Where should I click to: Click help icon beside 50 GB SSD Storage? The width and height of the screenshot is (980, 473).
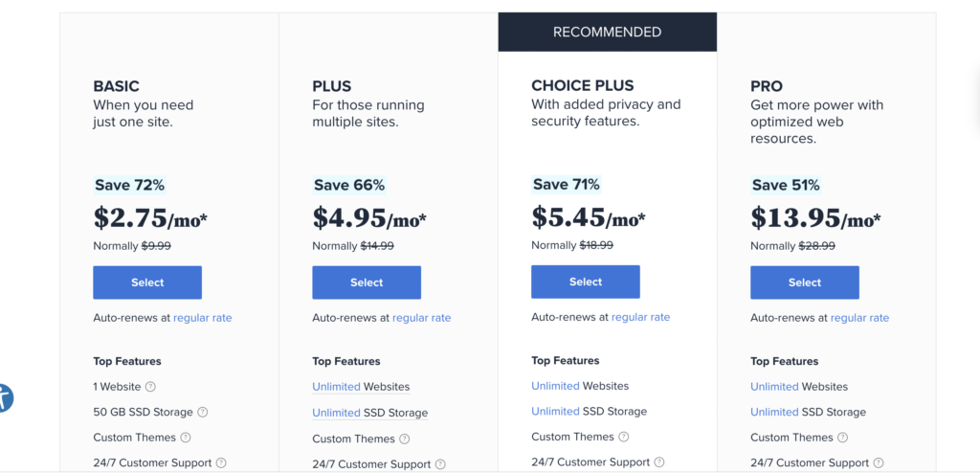[202, 413]
